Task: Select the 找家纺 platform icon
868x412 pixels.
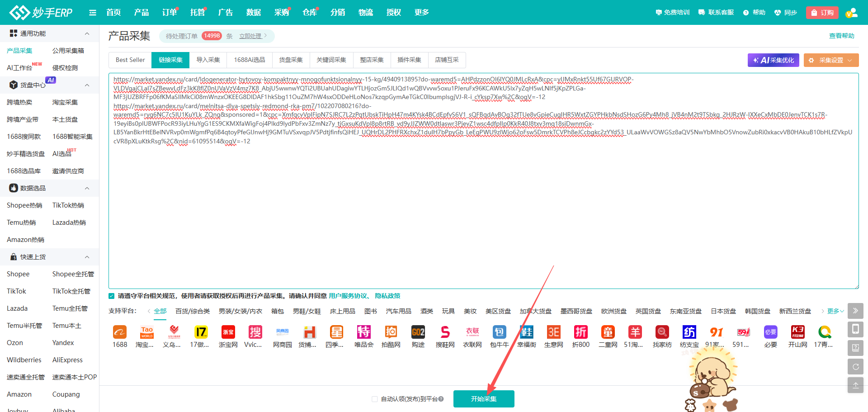Action: 662,332
